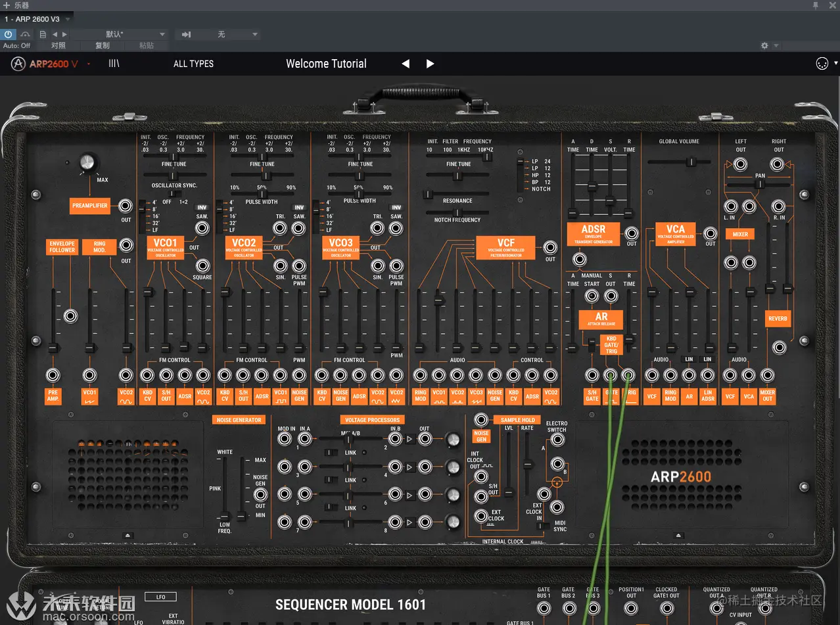Select previous preset with left arrow
The image size is (840, 625).
[406, 64]
